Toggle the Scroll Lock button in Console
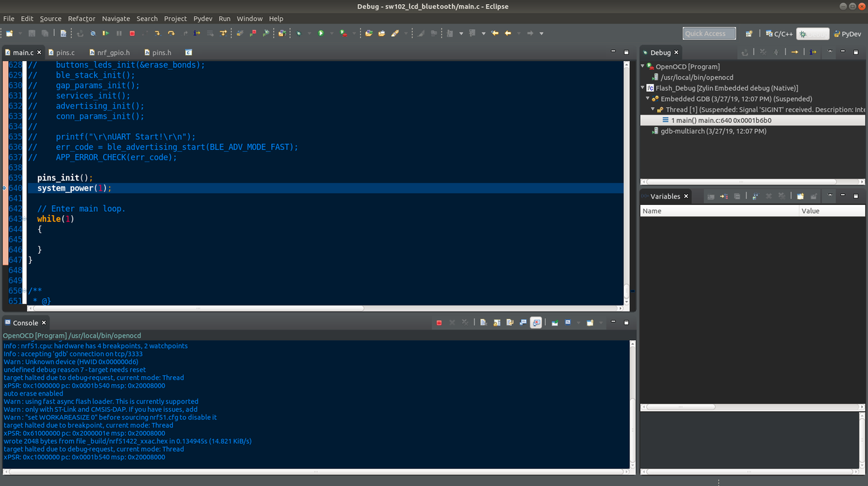 click(497, 322)
